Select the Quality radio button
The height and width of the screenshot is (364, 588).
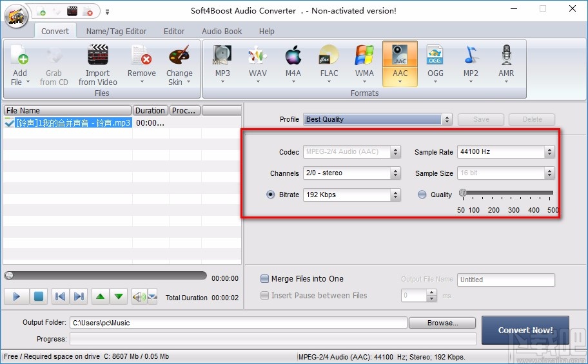[x=422, y=195]
